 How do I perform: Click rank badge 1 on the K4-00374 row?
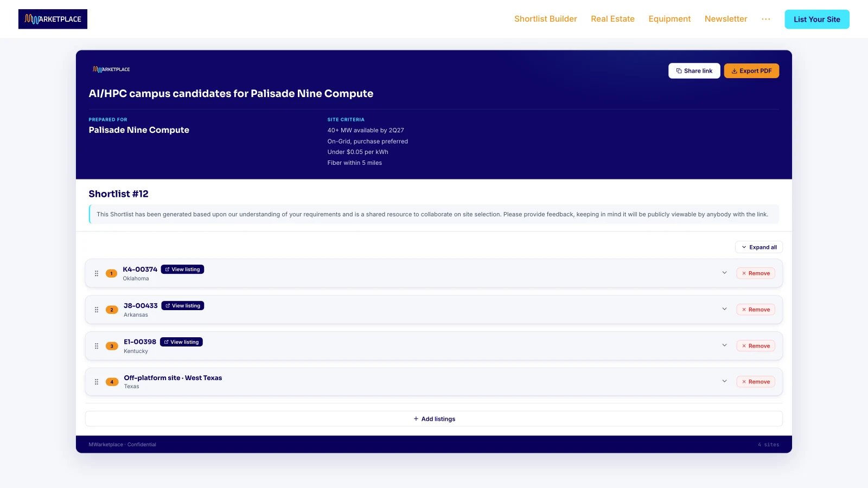pos(112,273)
